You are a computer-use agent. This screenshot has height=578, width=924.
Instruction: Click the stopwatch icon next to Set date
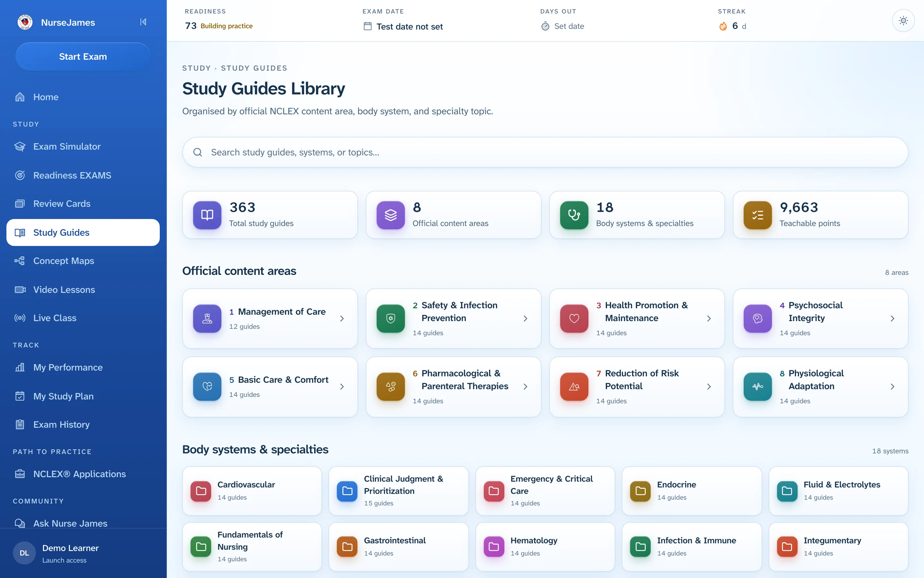tap(545, 26)
